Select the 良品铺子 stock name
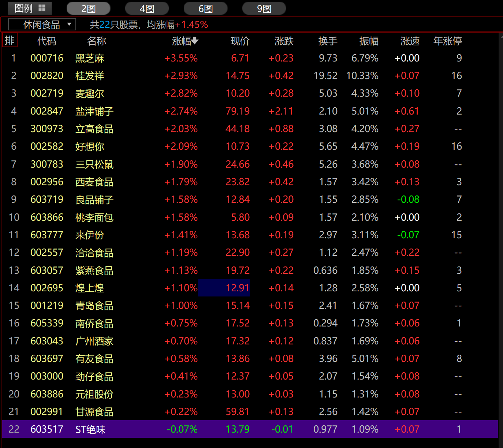Screen dimensions: 503x448 (94, 199)
